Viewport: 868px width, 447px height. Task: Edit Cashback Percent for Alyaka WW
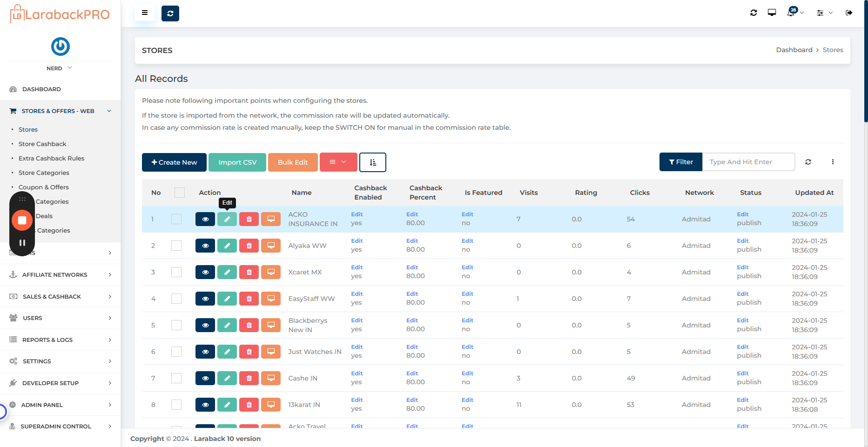pyautogui.click(x=412, y=241)
